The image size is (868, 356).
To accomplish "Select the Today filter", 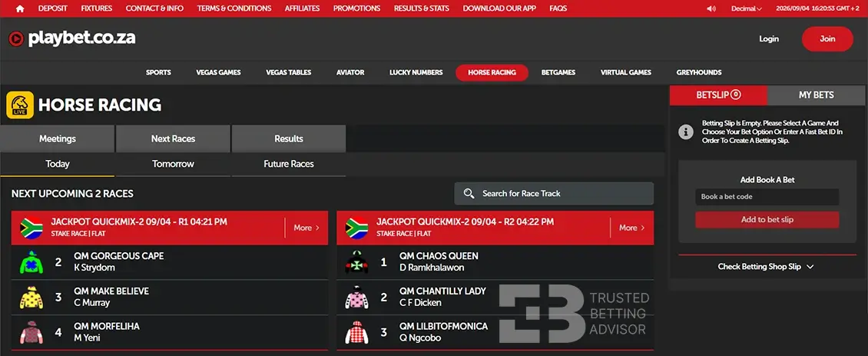I will (x=58, y=164).
